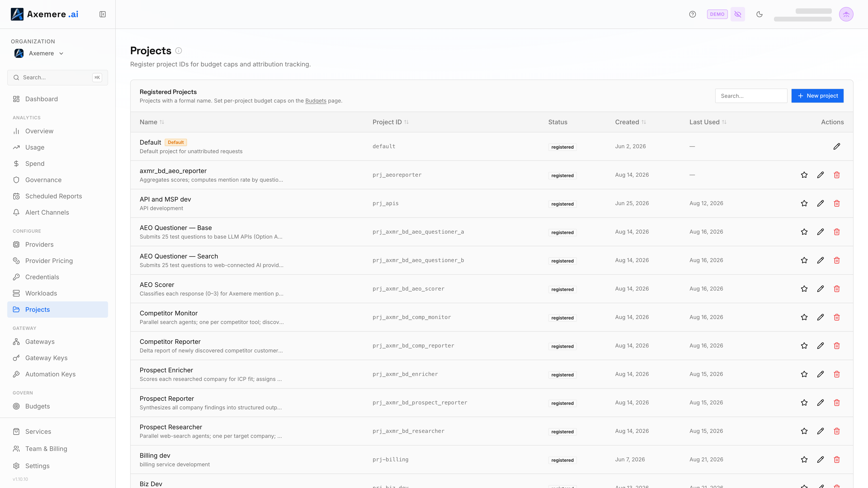
Task: Select the prj_axmr_bd_comp_monitor project ID
Action: (x=412, y=317)
